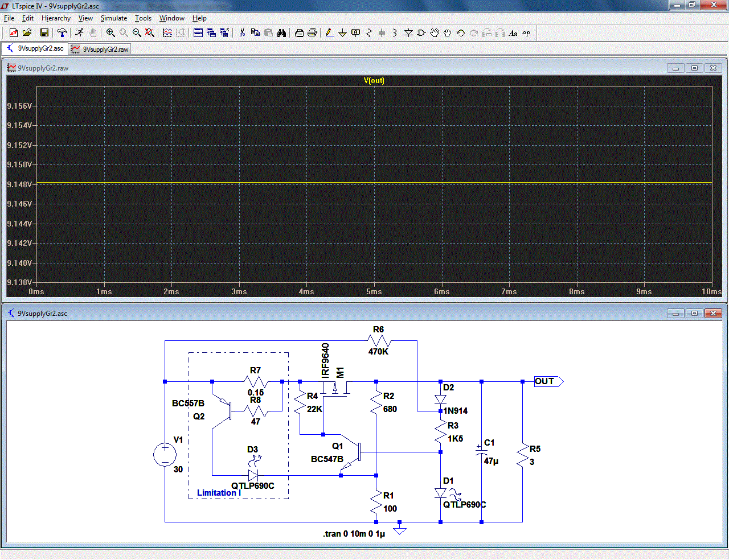Click the Tile Windows toolbar icon
The width and height of the screenshot is (729, 560).
pos(198,33)
